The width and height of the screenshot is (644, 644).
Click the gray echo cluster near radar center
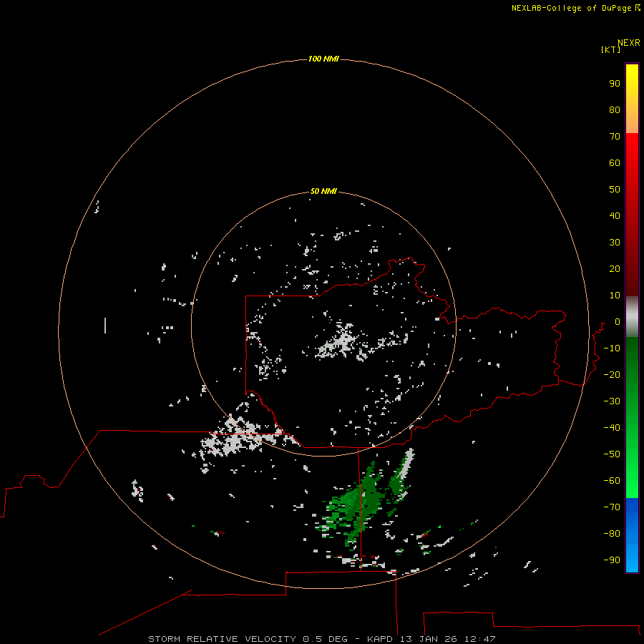coord(339,342)
